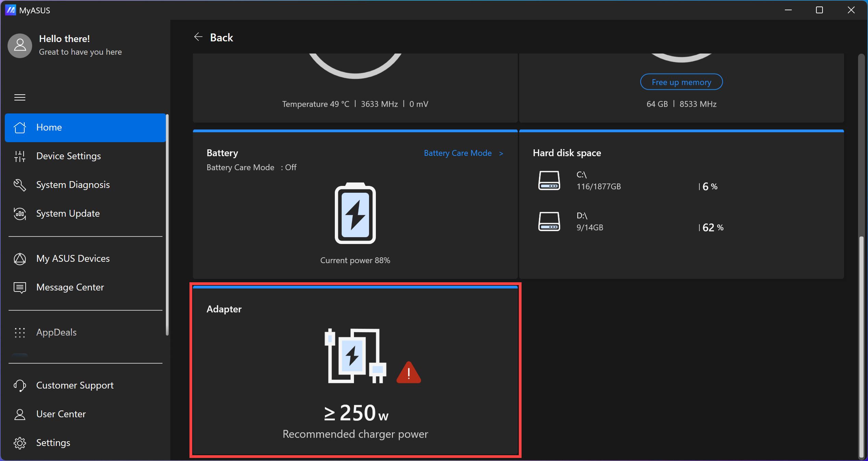Open the System Update label
Image resolution: width=868 pixels, height=461 pixels.
68,214
